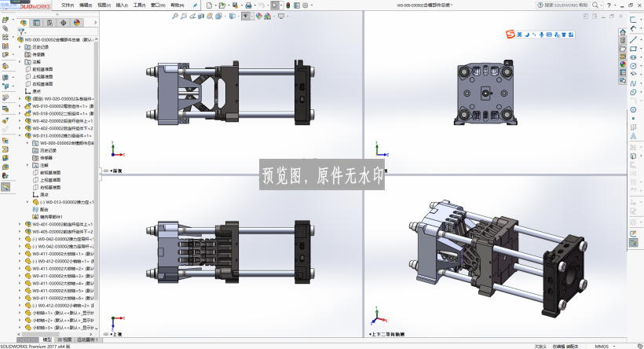Click the View Settings monitor icon

tap(281, 16)
